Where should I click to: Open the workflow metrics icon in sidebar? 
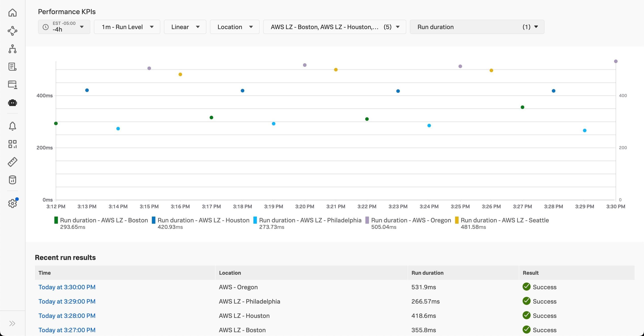(12, 31)
